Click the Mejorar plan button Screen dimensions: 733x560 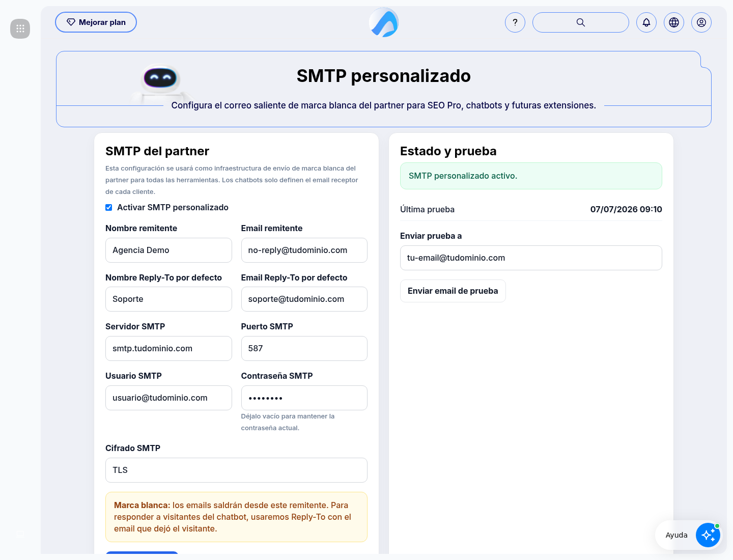(96, 22)
